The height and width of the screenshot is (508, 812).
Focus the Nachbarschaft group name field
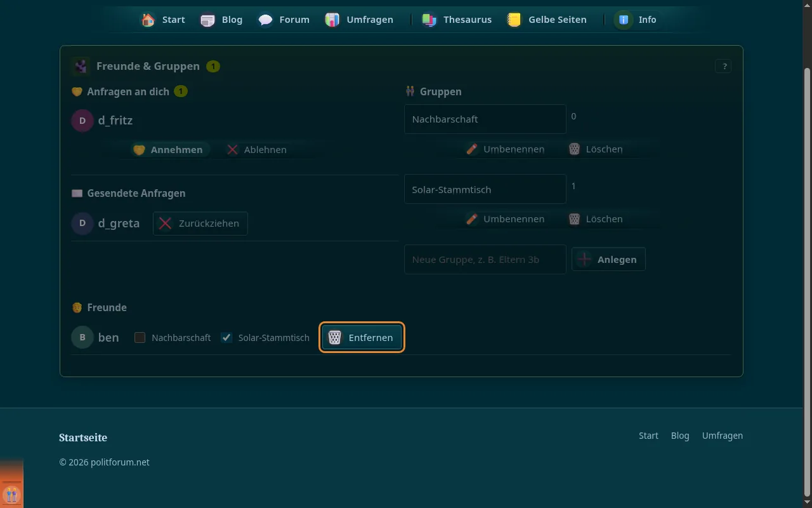[485, 119]
